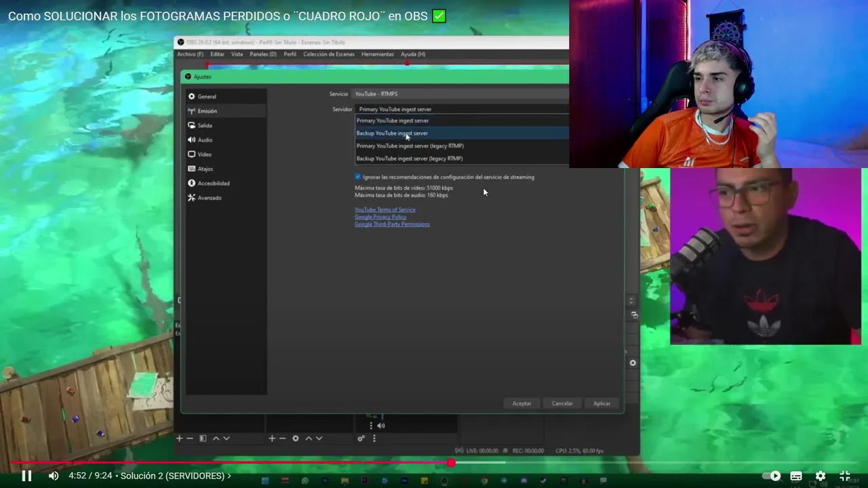The image size is (868, 488).
Task: Open audio channel options three dots
Action: [371, 426]
